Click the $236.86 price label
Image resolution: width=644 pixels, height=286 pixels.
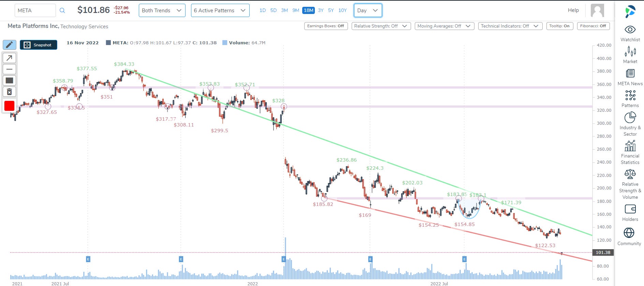click(347, 160)
